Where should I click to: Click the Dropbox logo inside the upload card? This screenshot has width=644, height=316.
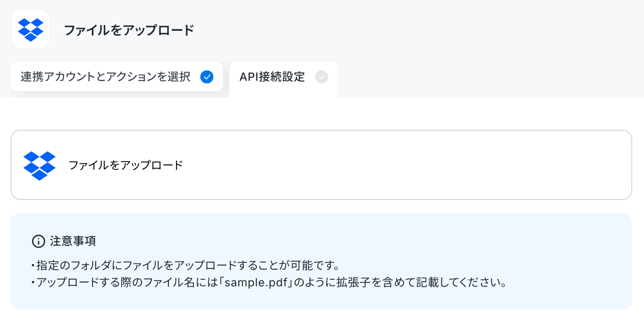[40, 165]
